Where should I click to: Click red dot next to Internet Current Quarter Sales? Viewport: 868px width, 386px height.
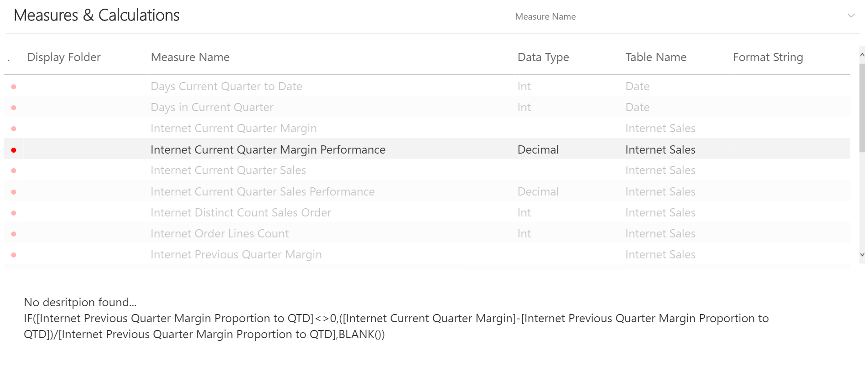point(14,170)
